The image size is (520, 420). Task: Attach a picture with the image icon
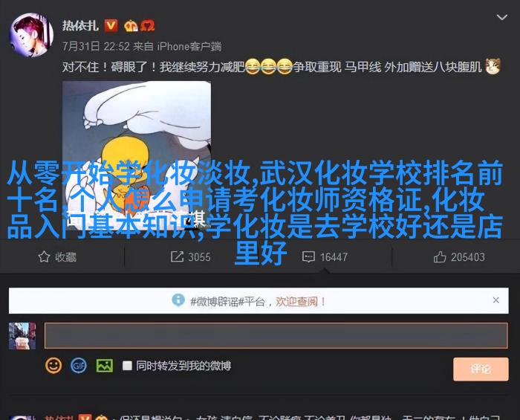[105, 366]
